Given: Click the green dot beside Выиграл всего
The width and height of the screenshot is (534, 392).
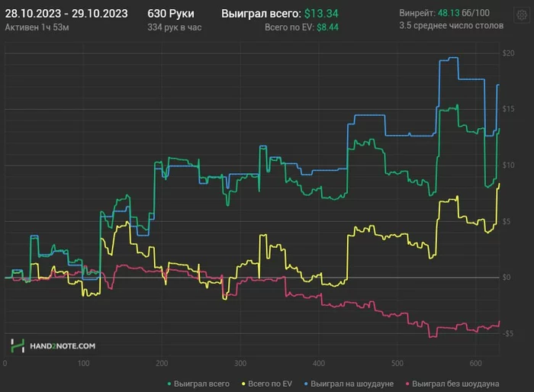Looking at the screenshot, I should tap(168, 384).
